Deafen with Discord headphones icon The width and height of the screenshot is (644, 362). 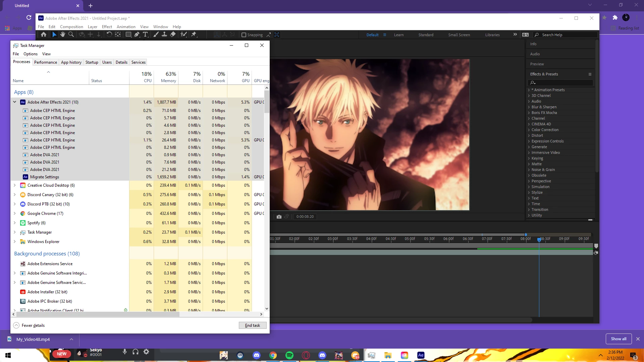point(136,352)
